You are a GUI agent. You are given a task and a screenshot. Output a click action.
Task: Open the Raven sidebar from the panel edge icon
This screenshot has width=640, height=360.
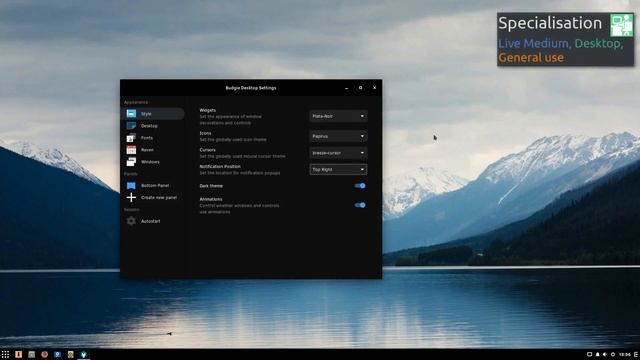pyautogui.click(x=636, y=354)
